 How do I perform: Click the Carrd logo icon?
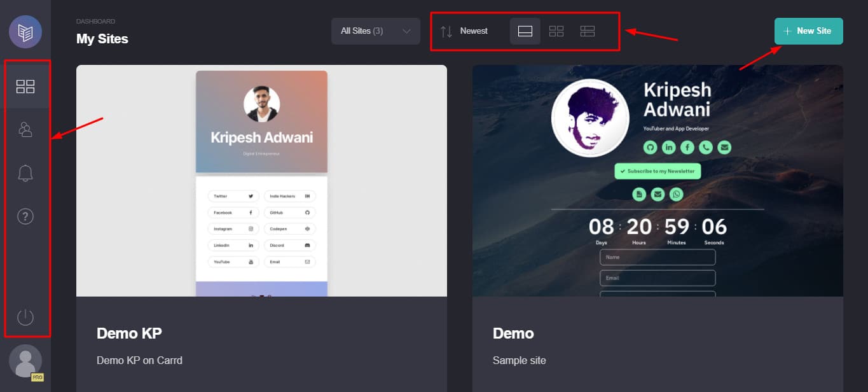click(25, 32)
